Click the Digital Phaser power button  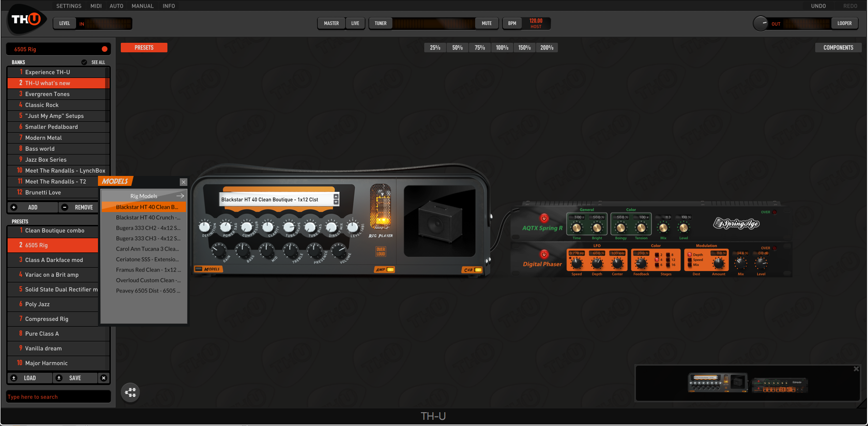coord(544,254)
